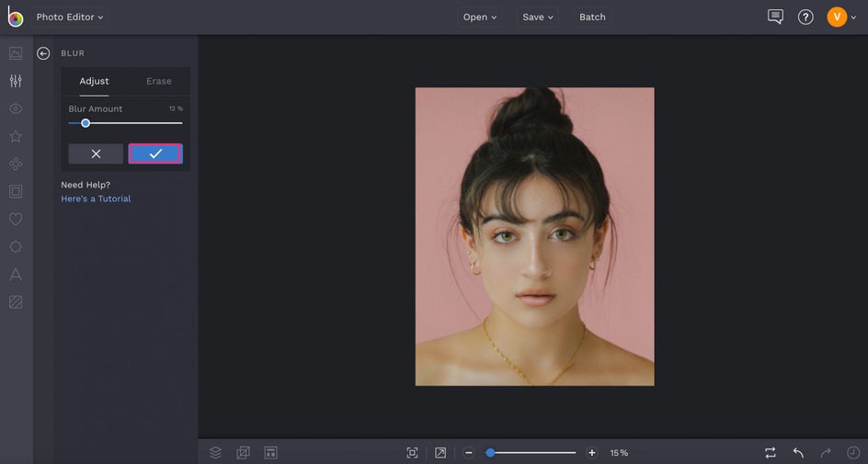Switch to the Adjust tab

point(94,81)
